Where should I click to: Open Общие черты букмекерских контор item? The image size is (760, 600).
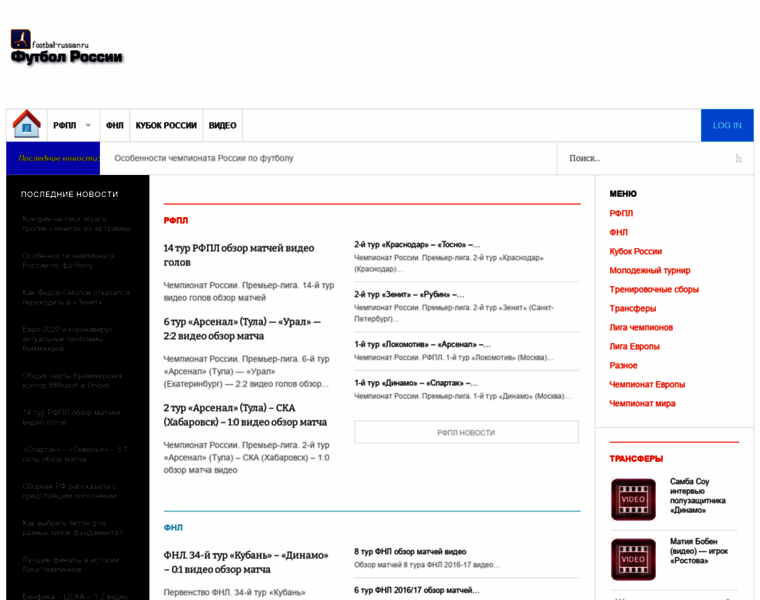click(72, 380)
